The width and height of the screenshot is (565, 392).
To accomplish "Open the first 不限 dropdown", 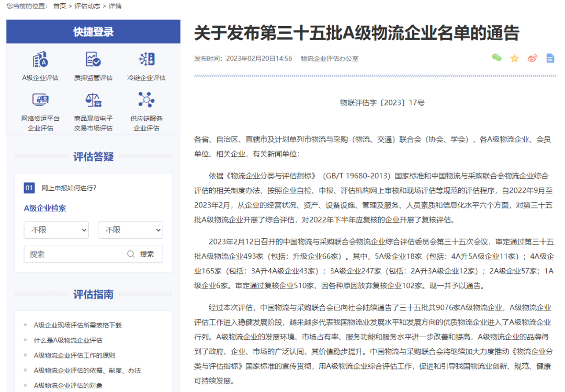I will [x=56, y=230].
